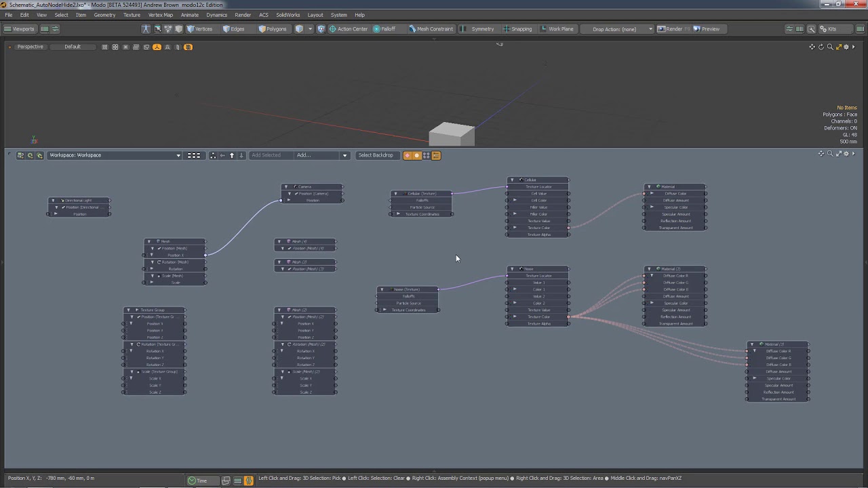Open the Default shading style dropdown
The height and width of the screenshot is (488, 868).
point(73,47)
